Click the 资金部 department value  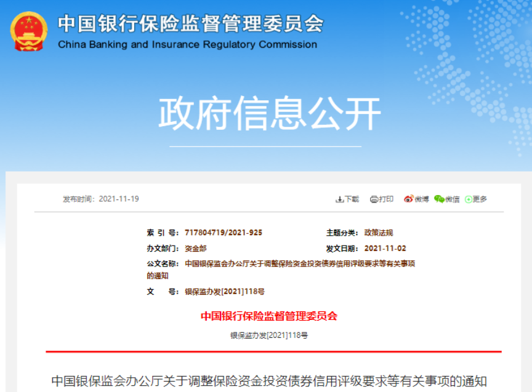tap(196, 249)
